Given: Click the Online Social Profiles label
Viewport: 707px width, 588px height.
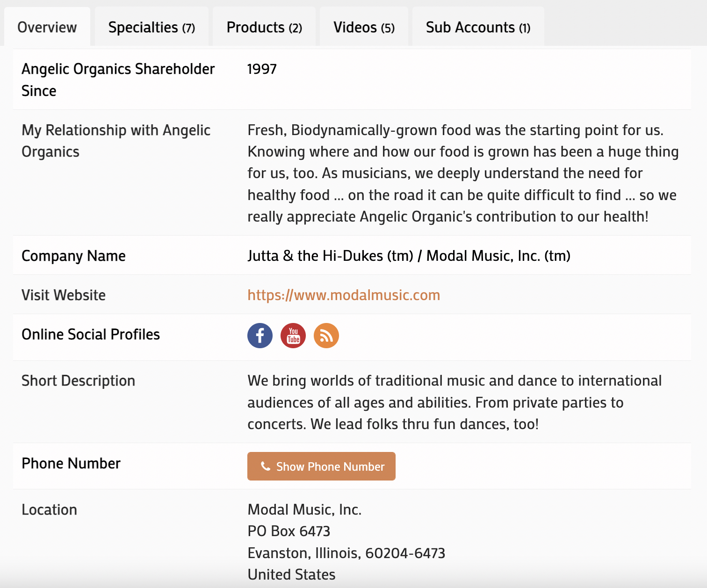Looking at the screenshot, I should [91, 334].
